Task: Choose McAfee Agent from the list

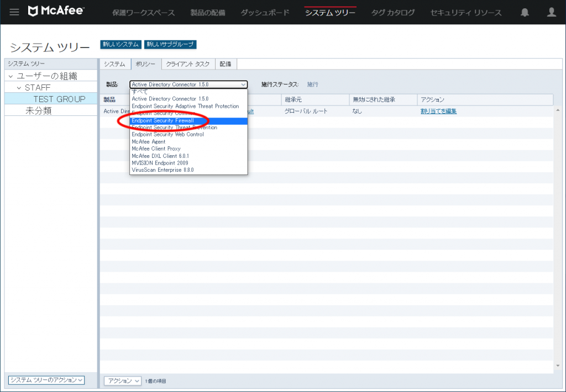Action: 188,142
